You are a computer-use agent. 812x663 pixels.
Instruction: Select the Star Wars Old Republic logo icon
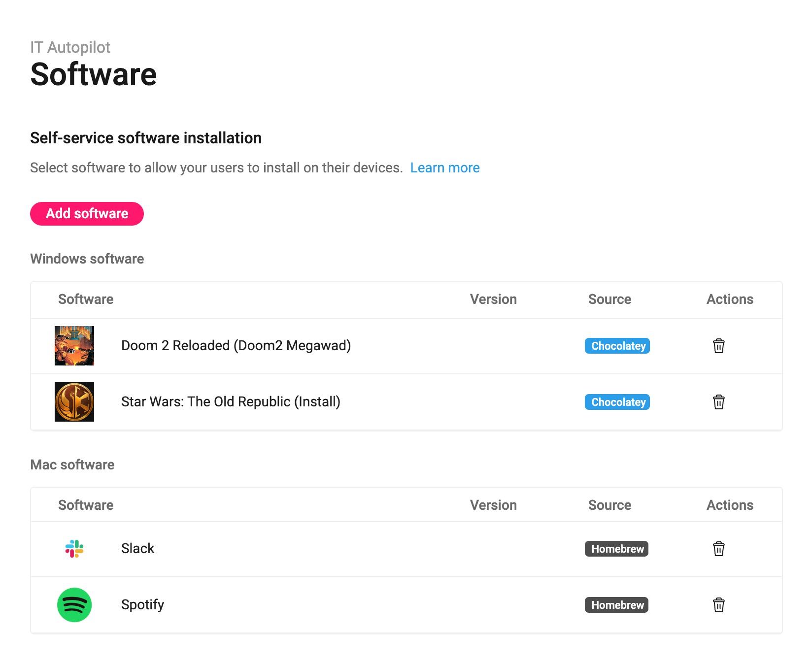click(74, 402)
